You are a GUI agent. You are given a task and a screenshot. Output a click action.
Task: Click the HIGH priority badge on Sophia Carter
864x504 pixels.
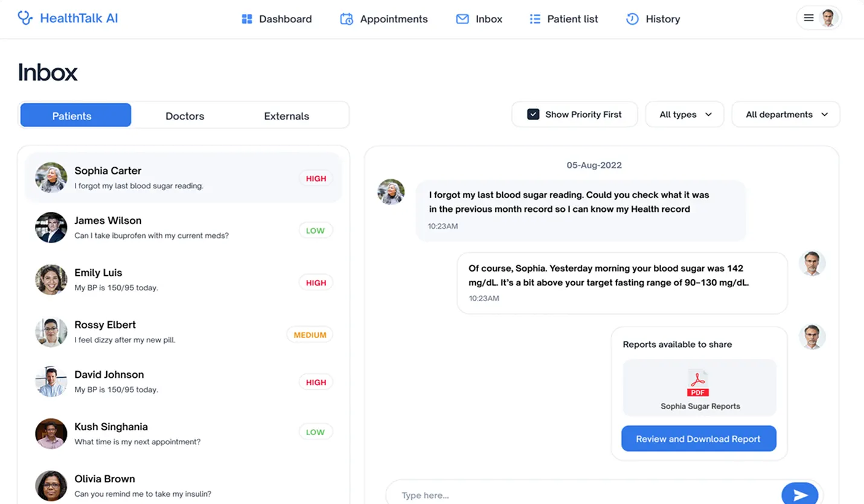point(315,178)
